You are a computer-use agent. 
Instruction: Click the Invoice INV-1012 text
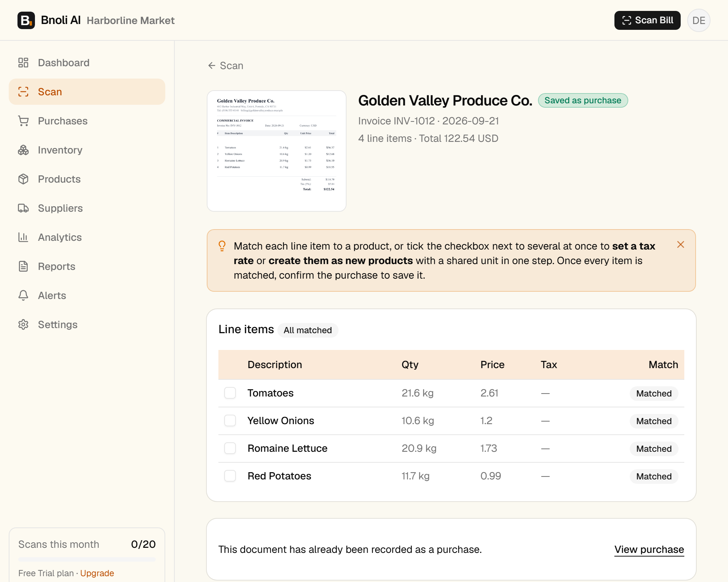(396, 121)
